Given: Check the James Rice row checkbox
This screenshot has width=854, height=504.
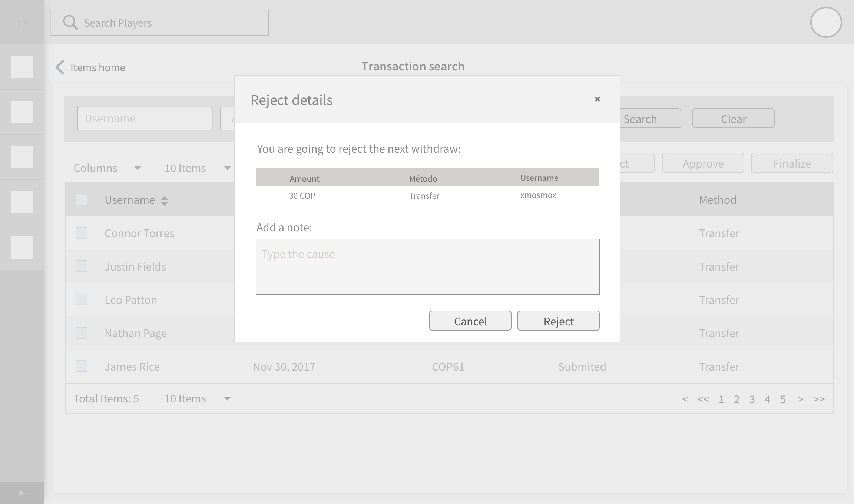Looking at the screenshot, I should coord(82,367).
